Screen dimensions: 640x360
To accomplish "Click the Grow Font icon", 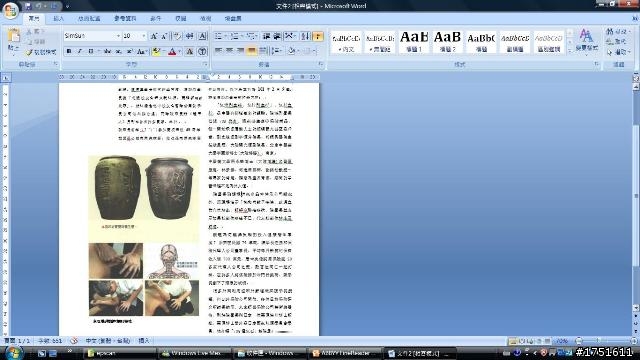I will click(154, 36).
